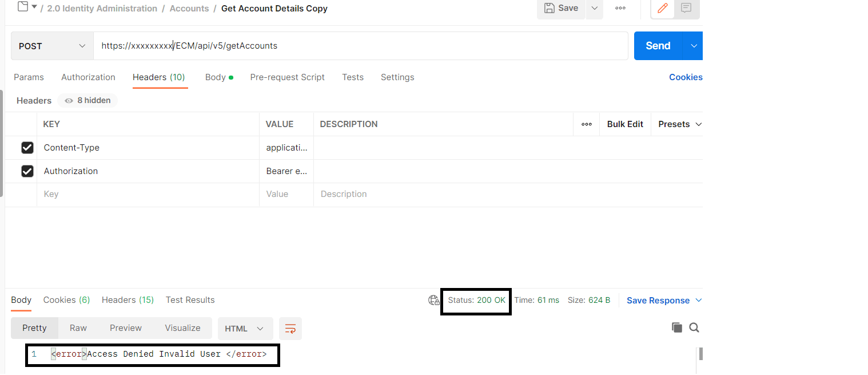Open the HTML format dropdown
This screenshot has width=868, height=375.
(x=245, y=329)
